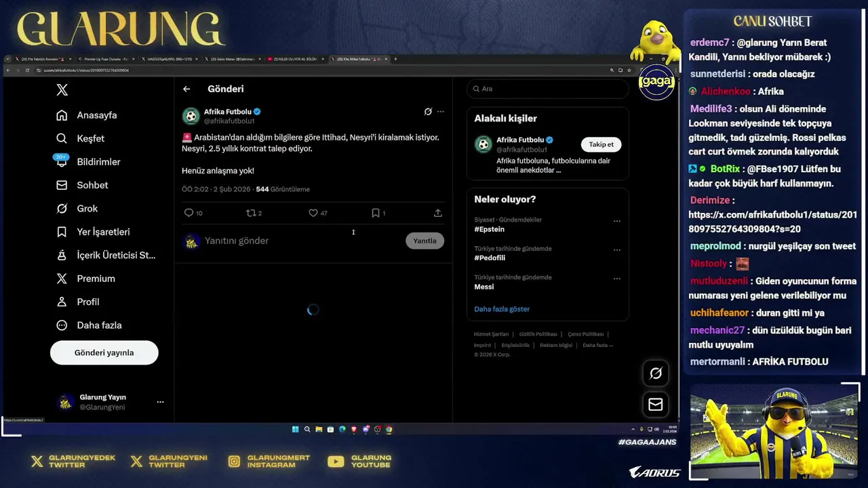Click the Gönderi yayınla button
This screenshot has height=488, width=868.
pos(104,352)
